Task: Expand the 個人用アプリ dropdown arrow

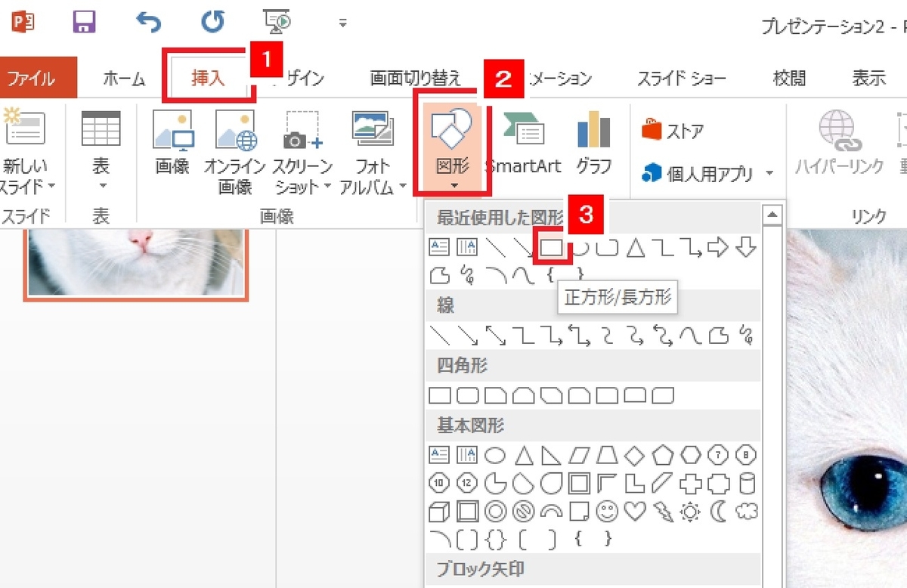Action: [769, 175]
